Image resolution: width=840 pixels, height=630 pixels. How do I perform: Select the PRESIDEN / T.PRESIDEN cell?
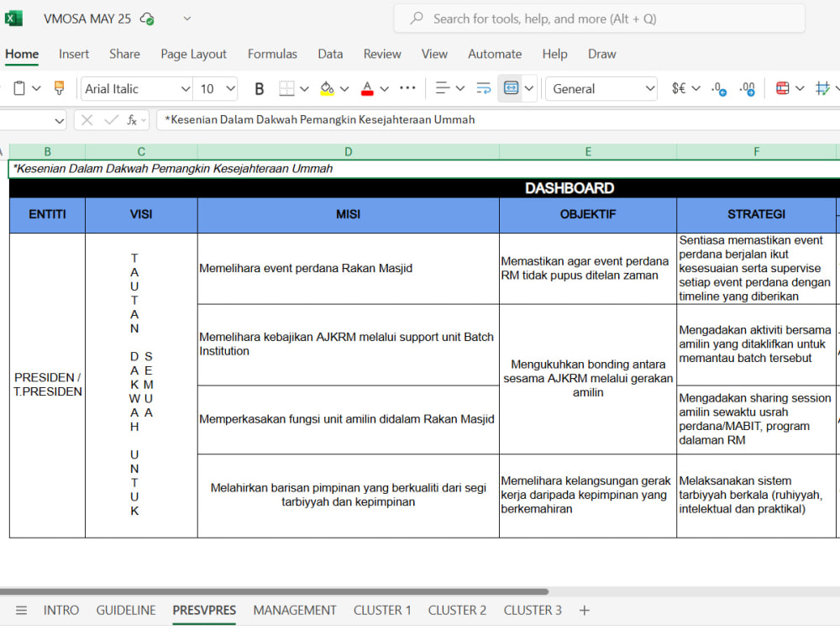tap(48, 386)
